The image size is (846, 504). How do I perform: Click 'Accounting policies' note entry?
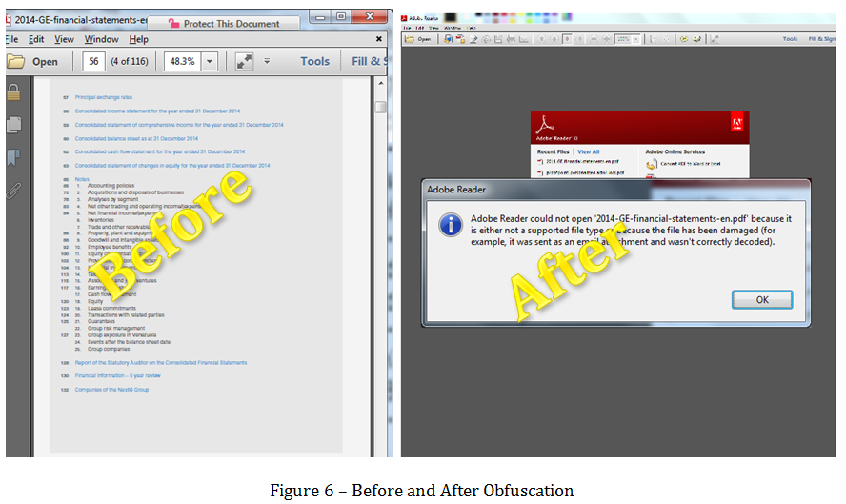[111, 186]
